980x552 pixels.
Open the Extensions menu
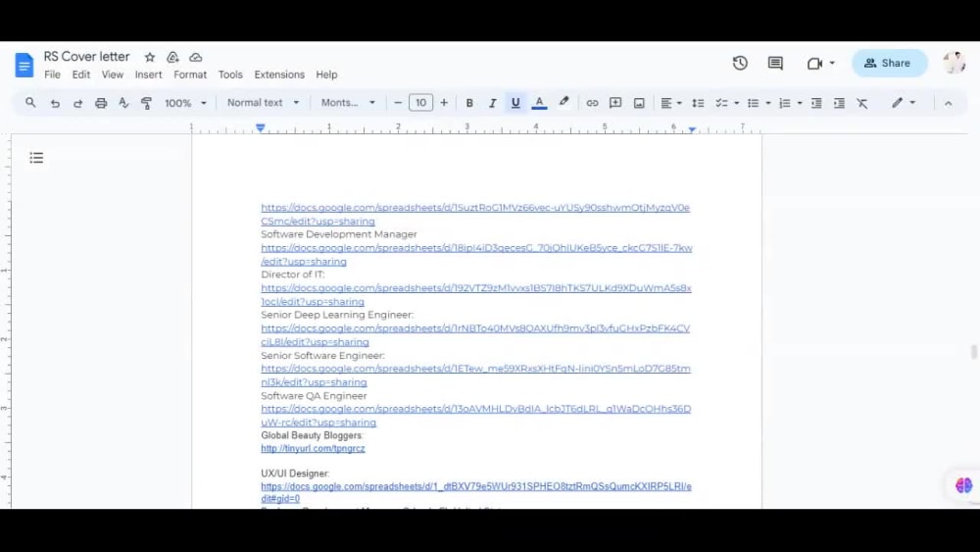pos(279,75)
